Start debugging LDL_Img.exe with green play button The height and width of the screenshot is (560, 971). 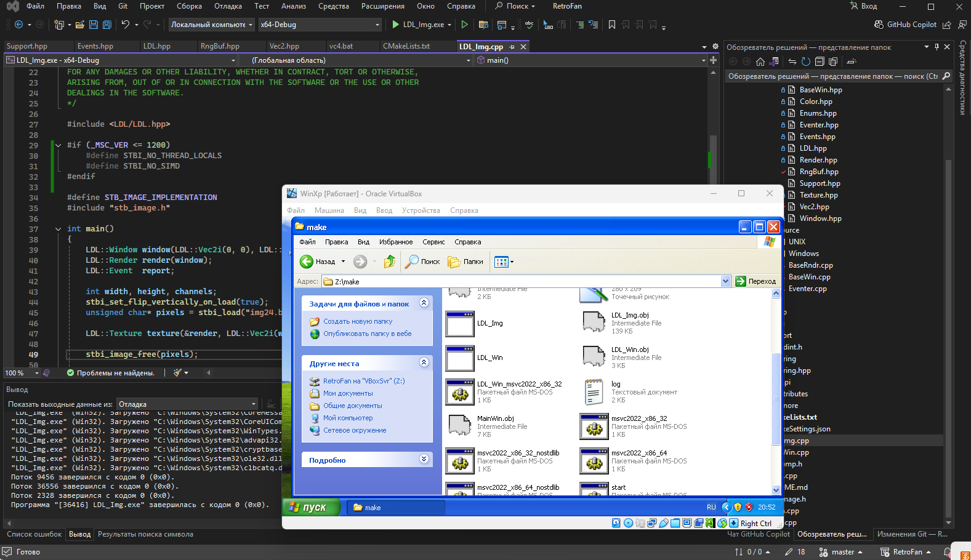[396, 25]
